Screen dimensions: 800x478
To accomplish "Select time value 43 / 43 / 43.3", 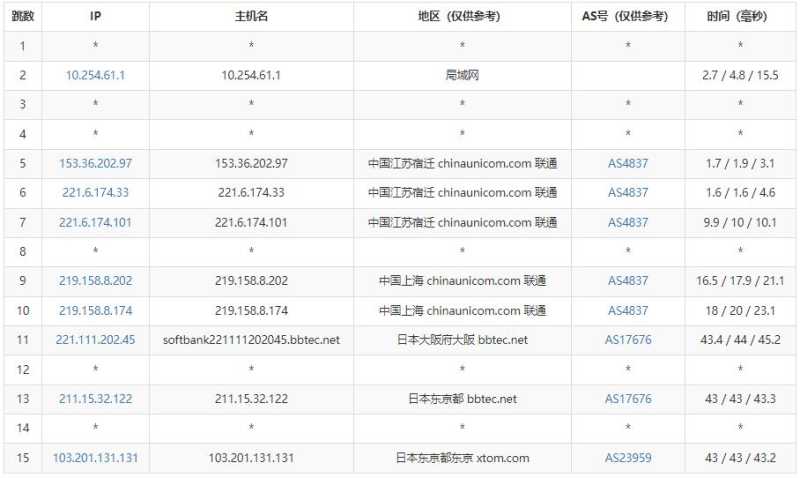I will coord(740,399).
